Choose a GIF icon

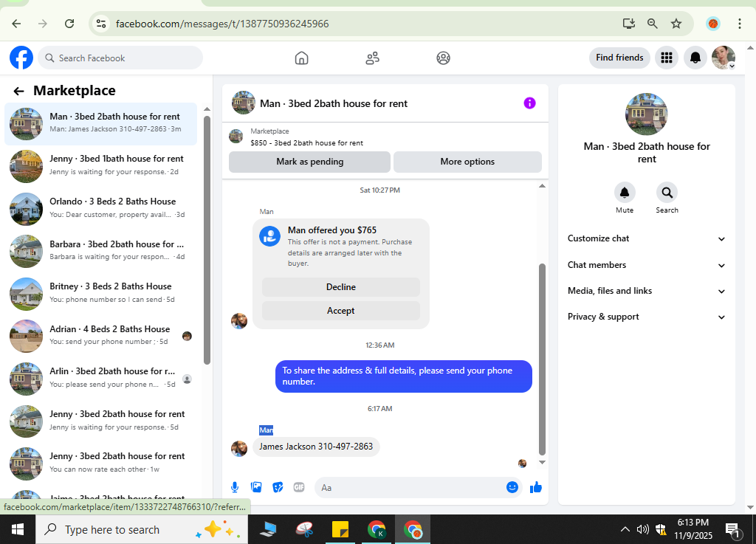pyautogui.click(x=299, y=488)
